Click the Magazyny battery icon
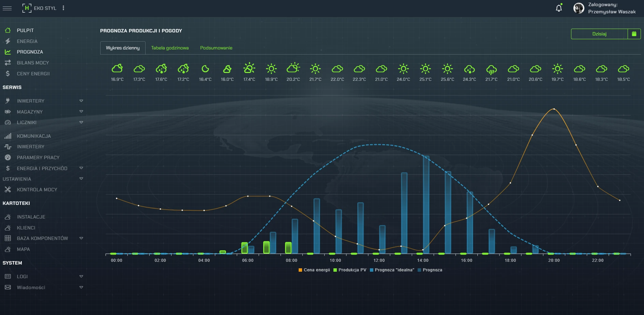 point(8,112)
